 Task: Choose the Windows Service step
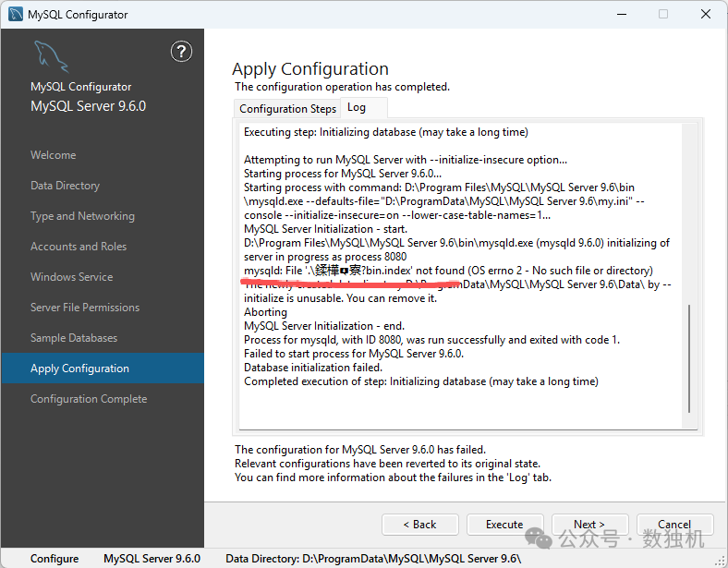[x=72, y=277]
